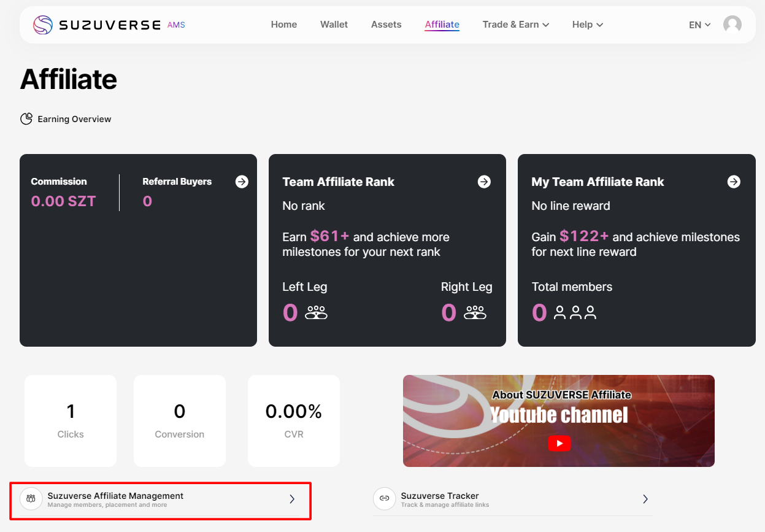Open Commission card arrow icon
This screenshot has width=765, height=532.
242,182
